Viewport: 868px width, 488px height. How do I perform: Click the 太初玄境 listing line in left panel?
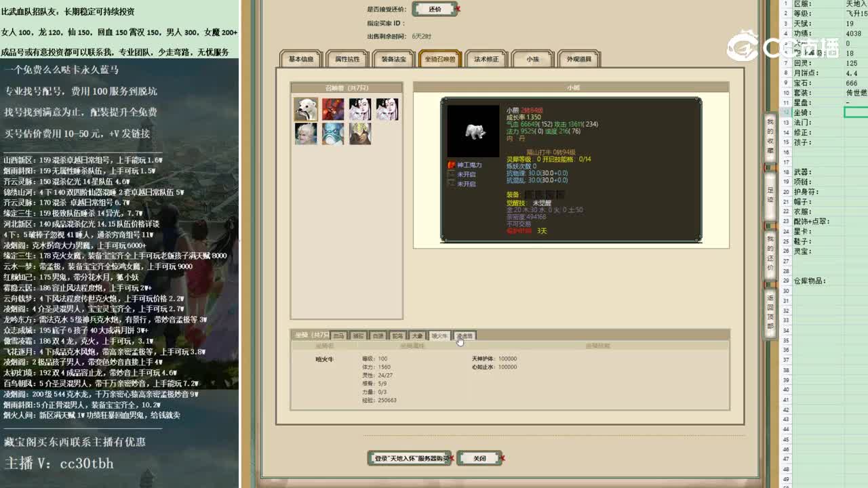(90, 373)
